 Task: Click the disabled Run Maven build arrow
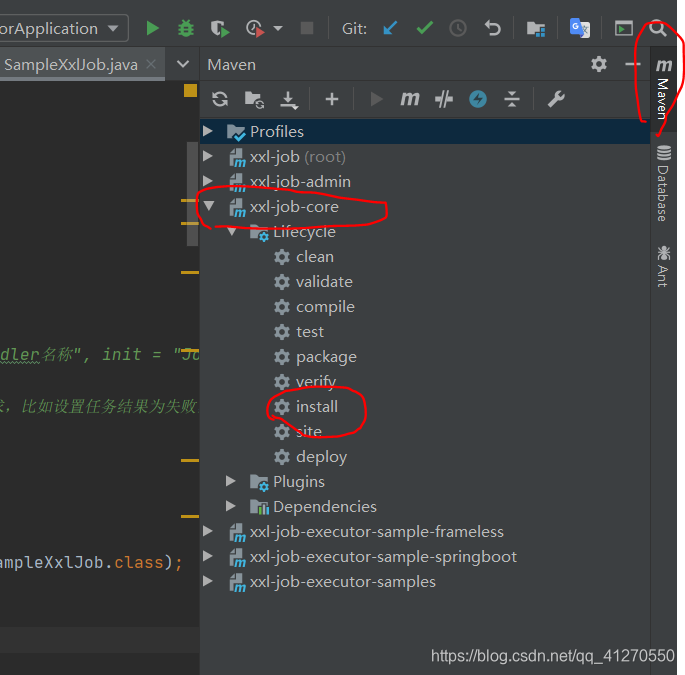click(x=376, y=99)
